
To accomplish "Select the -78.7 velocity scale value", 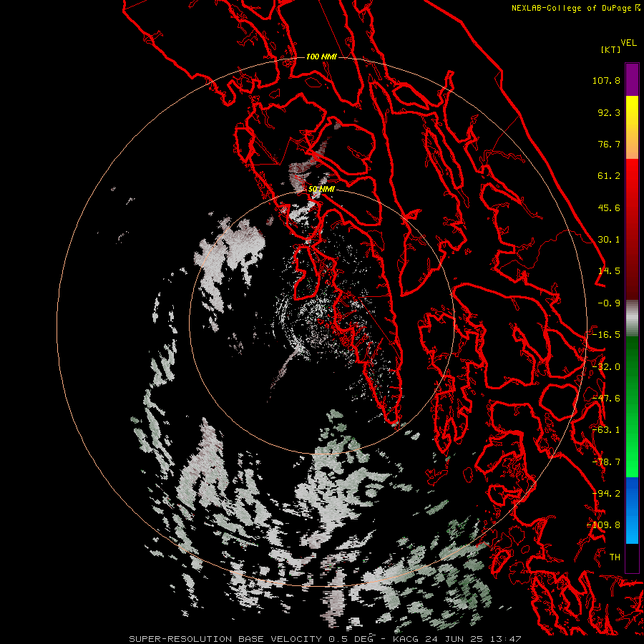I will pos(606,462).
